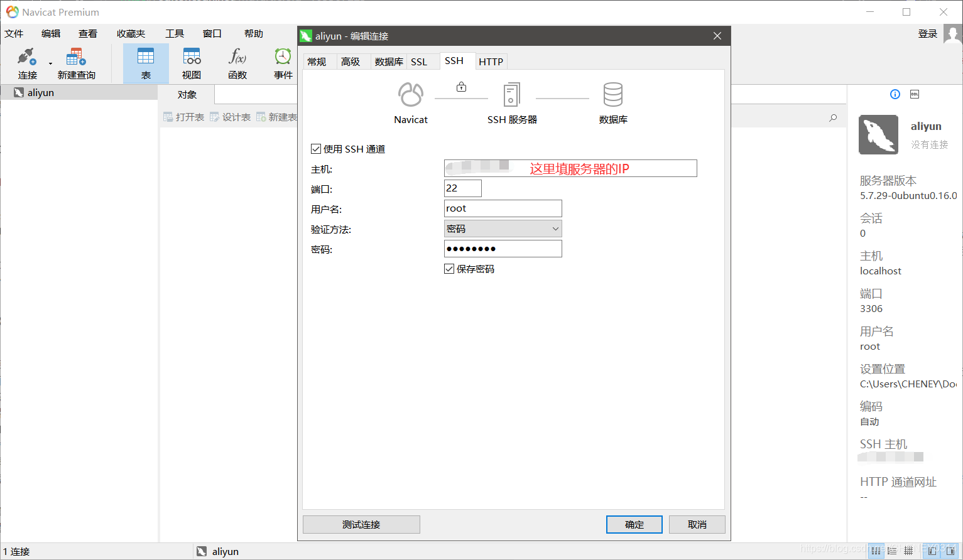Click the 对象 tab in main window
Screen dimensions: 963x560
tap(187, 94)
